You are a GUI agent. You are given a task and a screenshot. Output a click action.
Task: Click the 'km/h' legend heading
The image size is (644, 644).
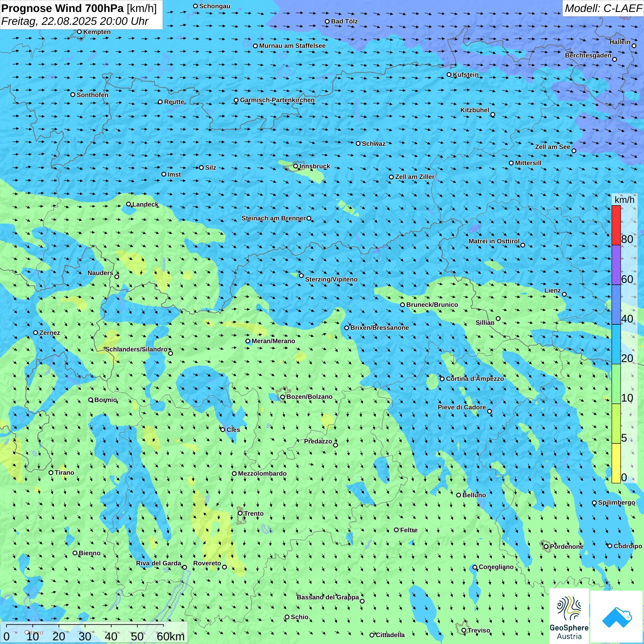pos(624,200)
